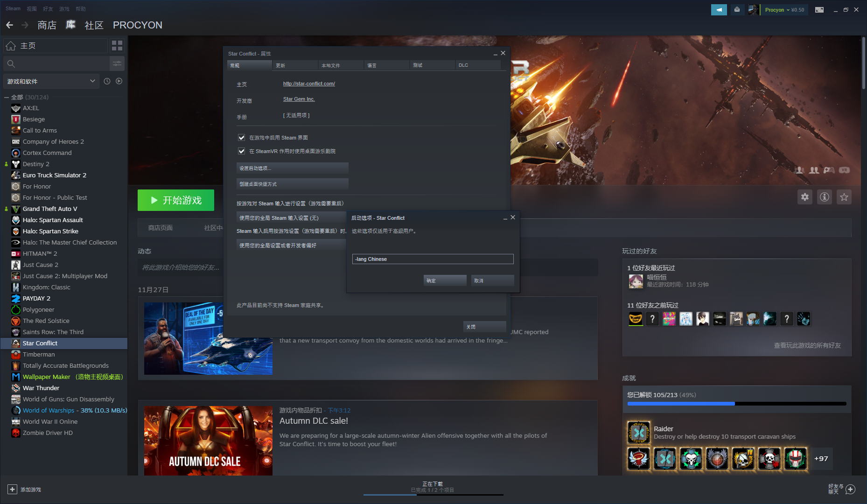Switch to DLC tab in properties
This screenshot has width=867, height=504.
point(478,65)
